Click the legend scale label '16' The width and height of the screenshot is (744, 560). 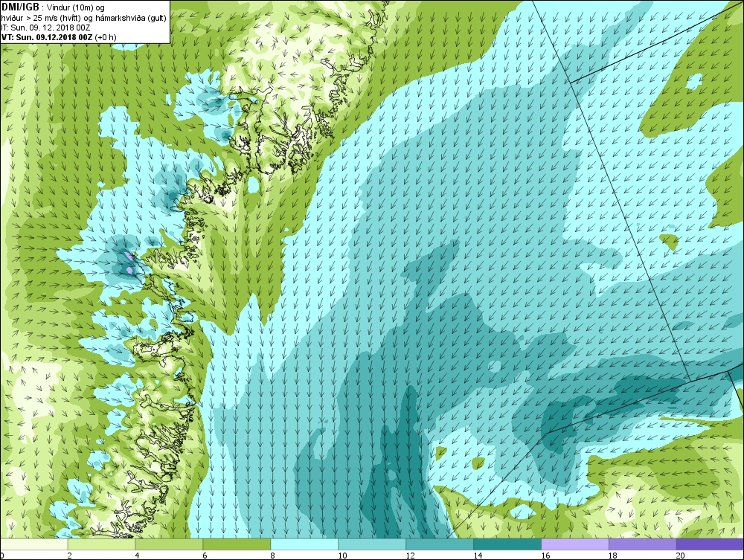tap(545, 556)
